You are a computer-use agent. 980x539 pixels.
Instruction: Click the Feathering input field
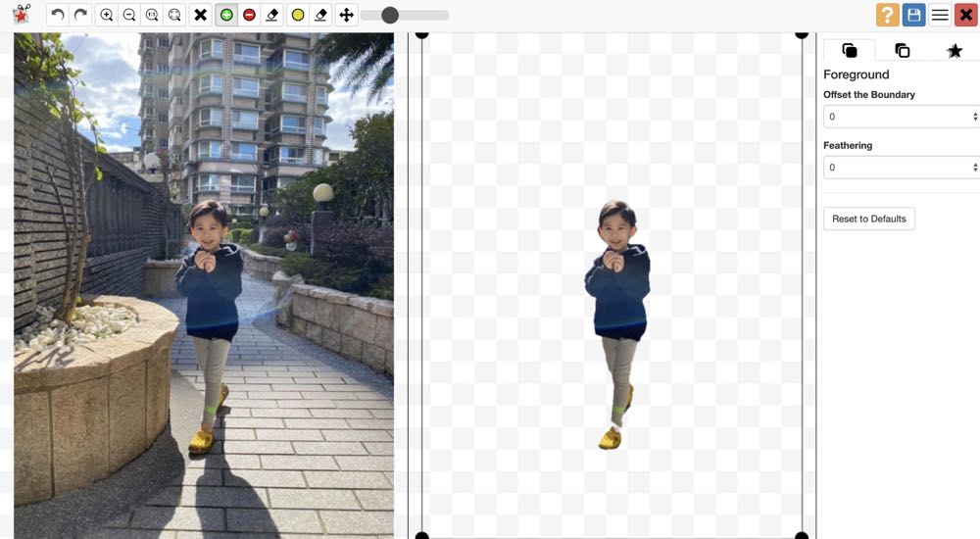tap(899, 167)
